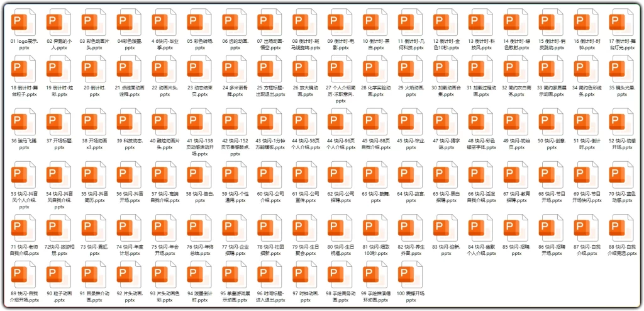Select the last file's label starting with 100
Image resolution: width=644 pixels, height=311 pixels.
411,297
